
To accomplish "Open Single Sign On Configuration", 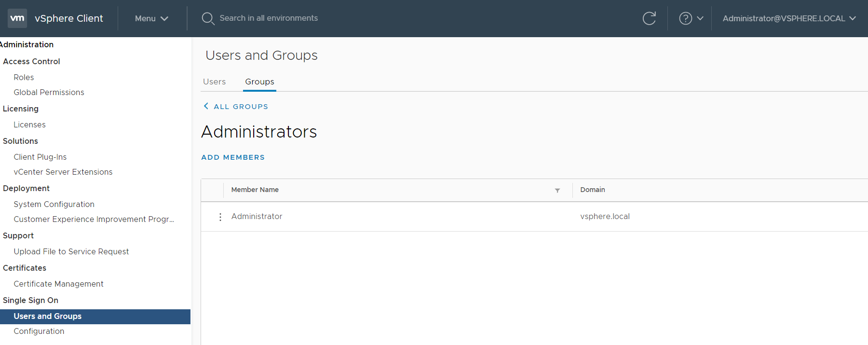I will 39,331.
